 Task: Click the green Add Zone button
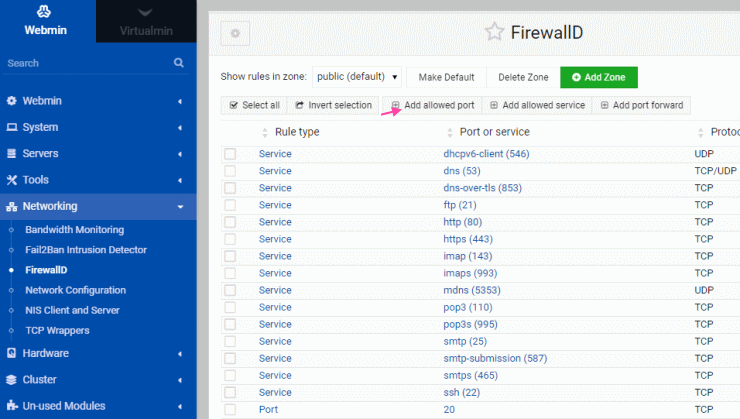click(x=599, y=77)
